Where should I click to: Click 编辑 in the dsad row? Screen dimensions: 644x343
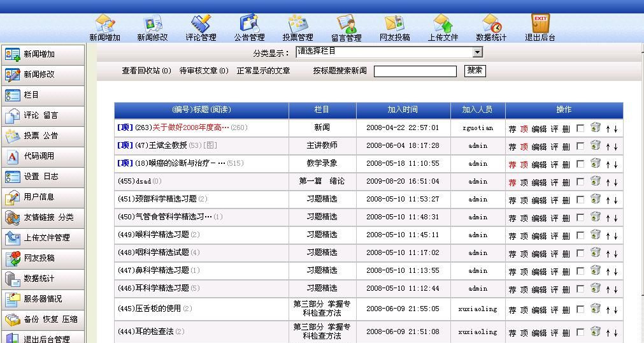(x=539, y=182)
